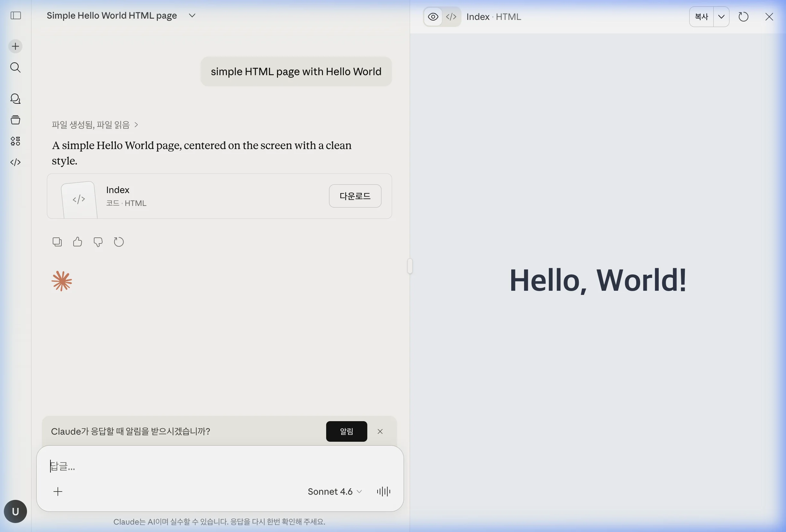
Task: Retry Claude's response
Action: click(x=118, y=242)
